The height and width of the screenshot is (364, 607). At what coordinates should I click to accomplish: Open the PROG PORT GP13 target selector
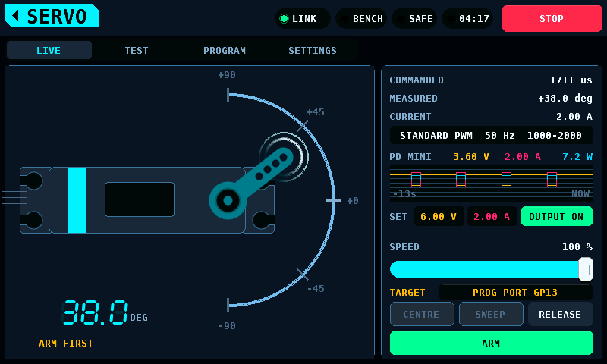click(x=515, y=293)
